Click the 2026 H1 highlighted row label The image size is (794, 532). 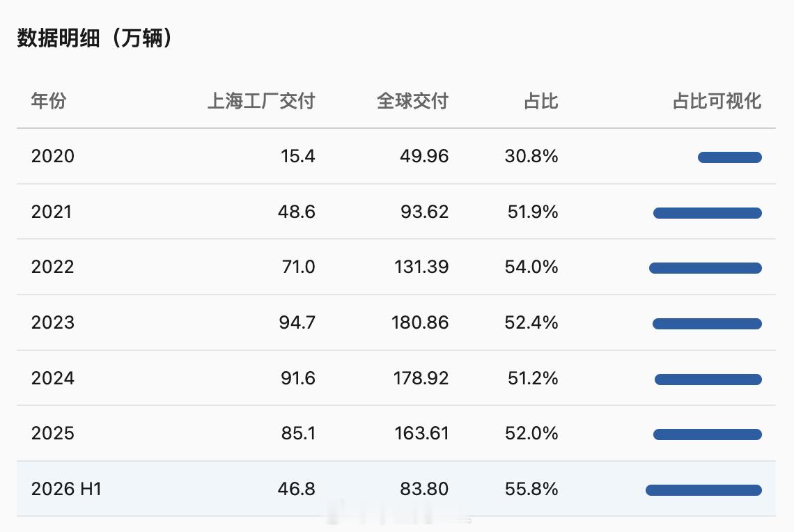tap(66, 489)
